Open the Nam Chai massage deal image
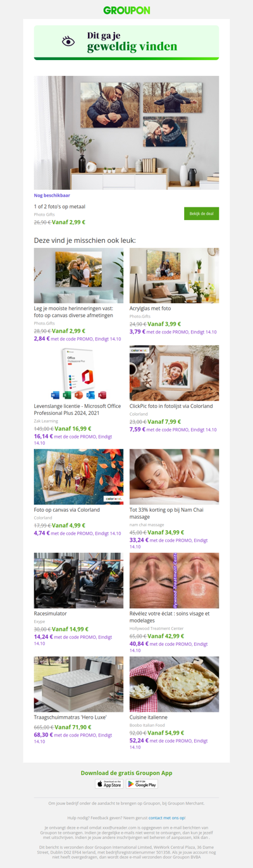 [174, 477]
